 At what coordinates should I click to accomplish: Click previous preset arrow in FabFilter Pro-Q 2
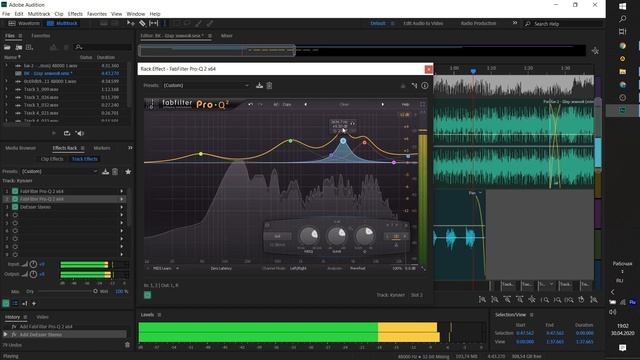coord(305,104)
